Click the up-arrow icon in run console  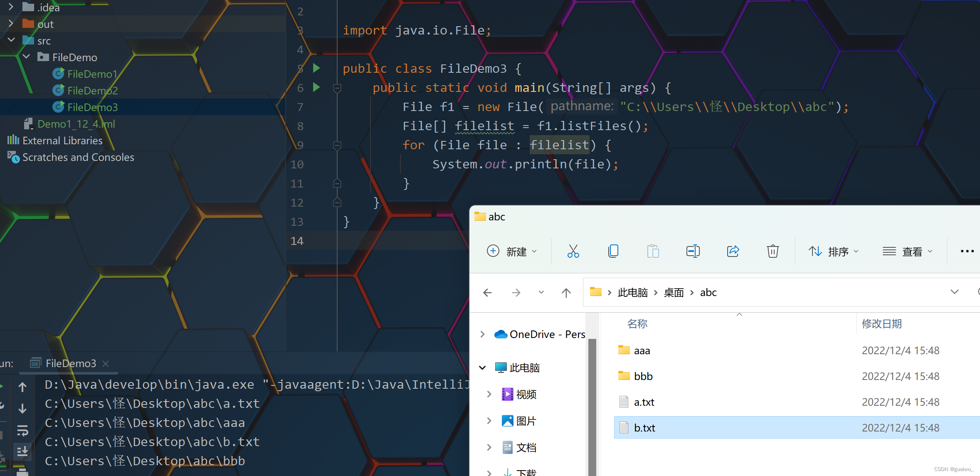22,387
